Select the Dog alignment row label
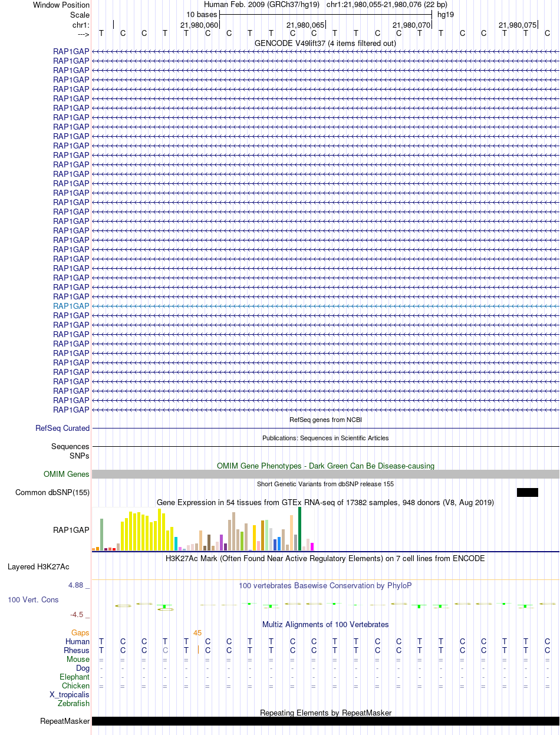Image resolution: width=560 pixels, height=735 pixels. [x=83, y=668]
